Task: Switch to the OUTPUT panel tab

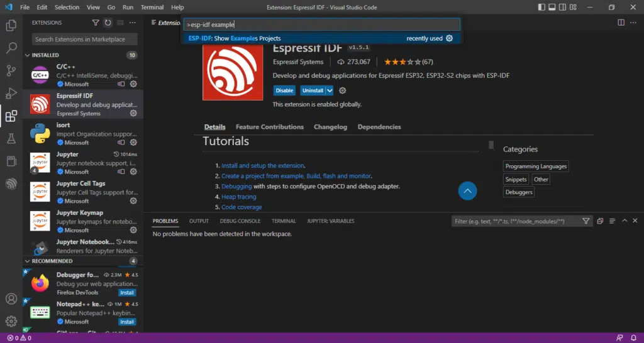Action: coord(199,221)
